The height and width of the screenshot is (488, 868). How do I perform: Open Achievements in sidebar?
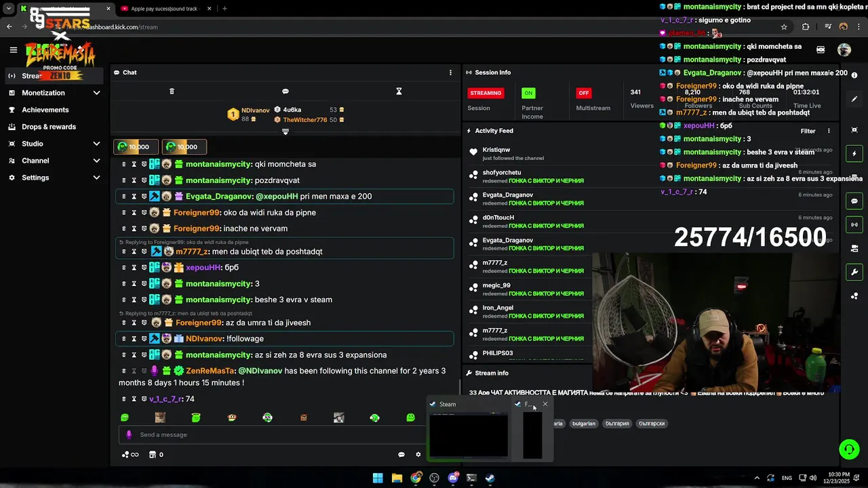(x=45, y=110)
